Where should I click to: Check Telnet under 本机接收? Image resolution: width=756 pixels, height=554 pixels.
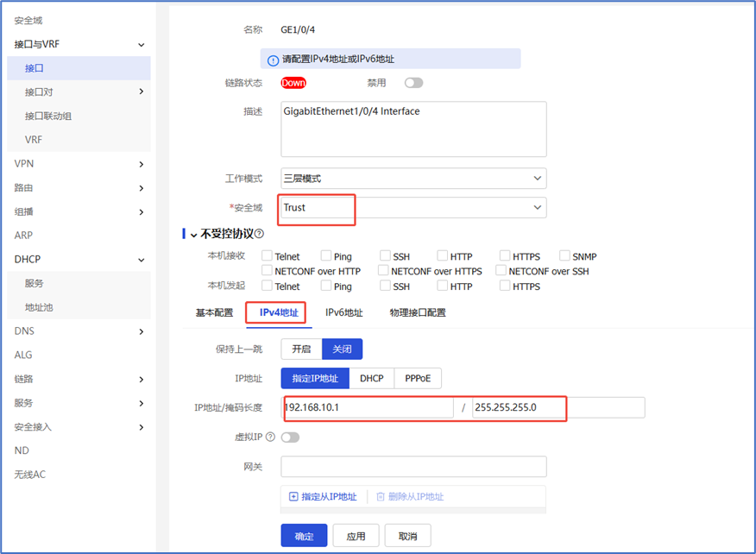[267, 255]
